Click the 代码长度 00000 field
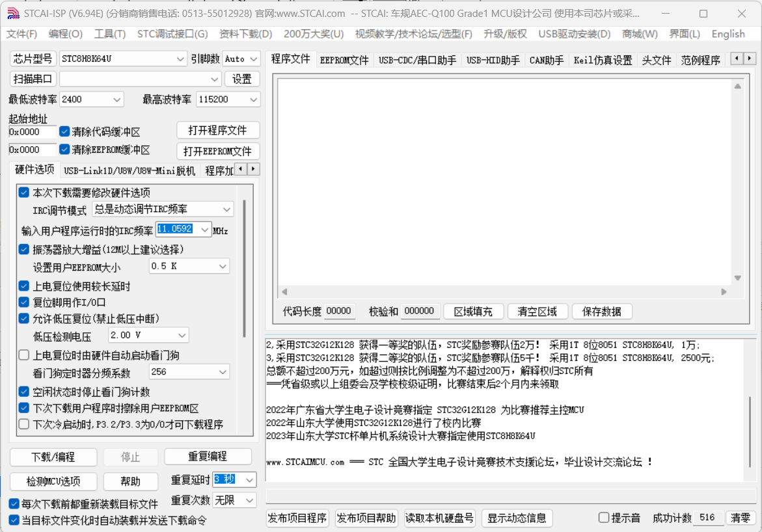Screen dimensions: 762x532 pos(339,311)
